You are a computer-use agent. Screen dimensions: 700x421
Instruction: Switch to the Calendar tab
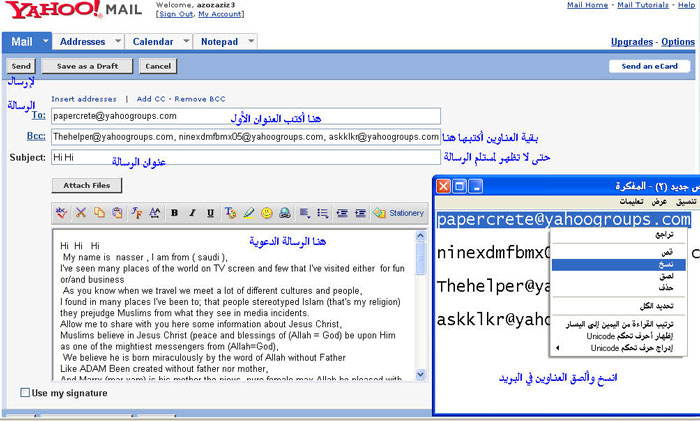(x=153, y=42)
